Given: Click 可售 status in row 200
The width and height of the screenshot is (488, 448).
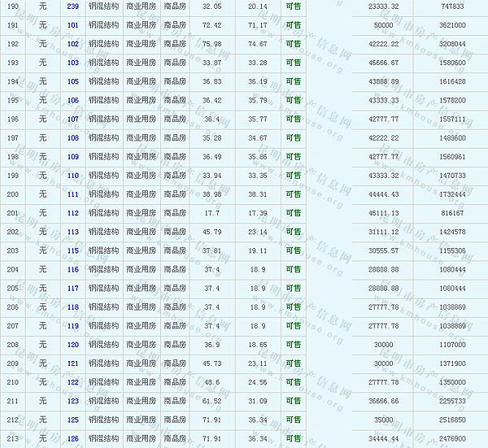Looking at the screenshot, I should point(294,194).
